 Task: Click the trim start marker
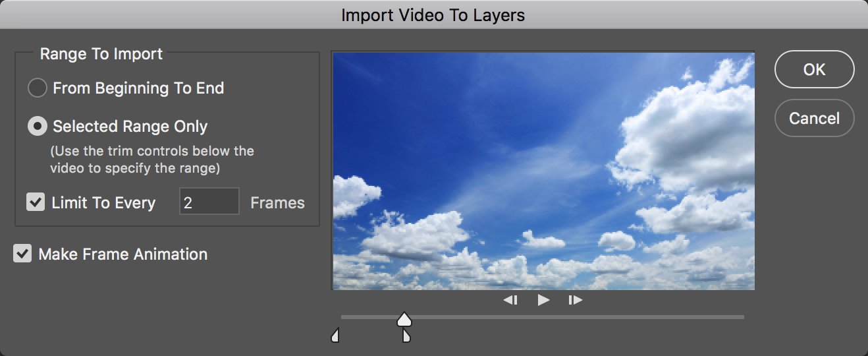click(x=335, y=336)
